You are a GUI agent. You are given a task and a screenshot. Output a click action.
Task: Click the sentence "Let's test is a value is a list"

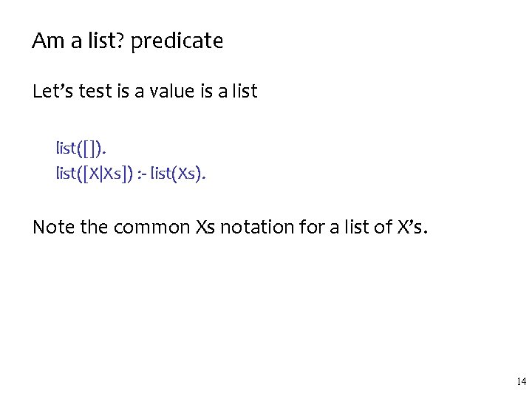[x=145, y=92]
